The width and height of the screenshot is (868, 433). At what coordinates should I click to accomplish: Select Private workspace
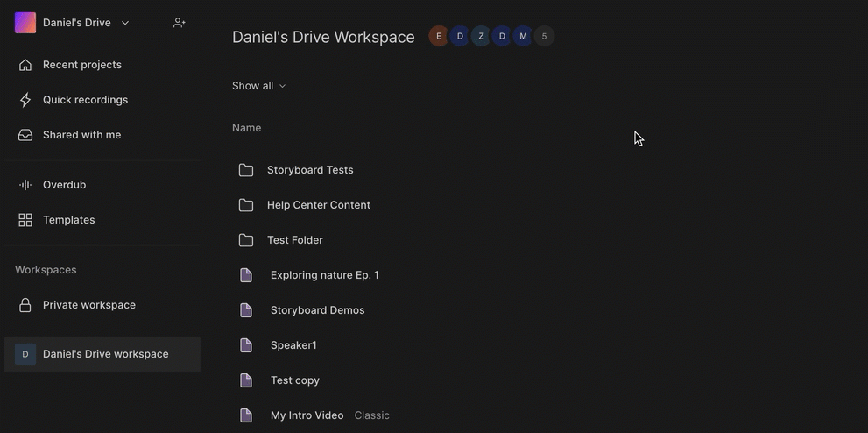pyautogui.click(x=89, y=305)
